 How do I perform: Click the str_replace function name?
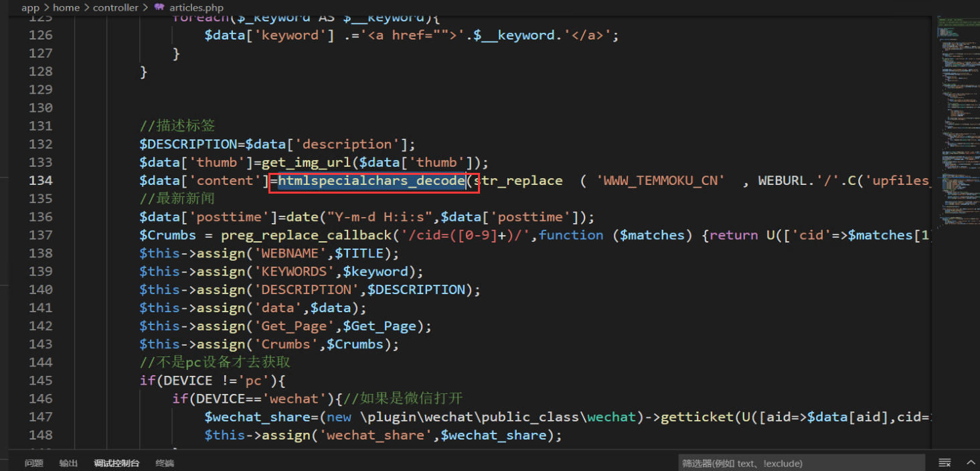pos(518,180)
